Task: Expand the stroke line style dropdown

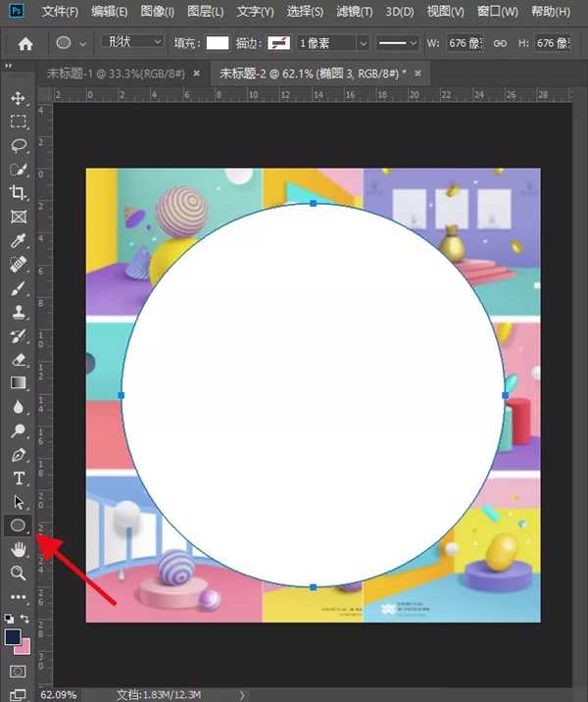Action: pos(398,44)
